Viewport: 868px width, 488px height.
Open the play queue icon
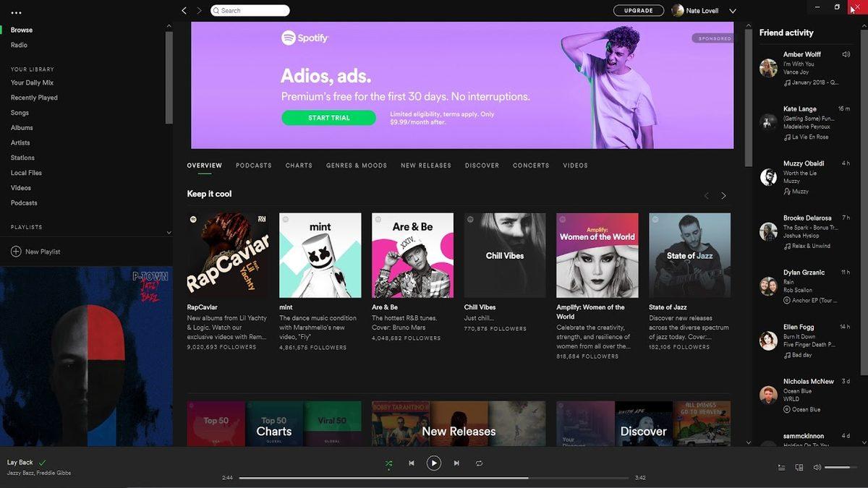point(782,467)
